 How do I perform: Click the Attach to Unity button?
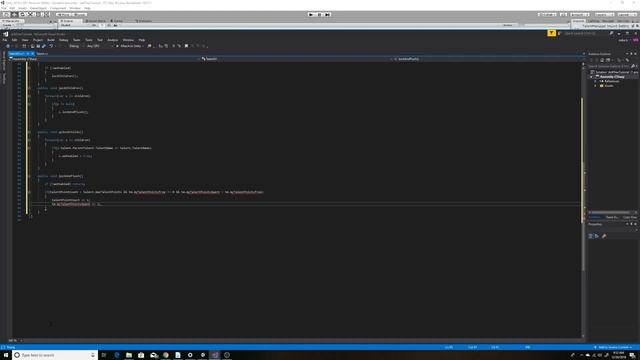[129, 46]
